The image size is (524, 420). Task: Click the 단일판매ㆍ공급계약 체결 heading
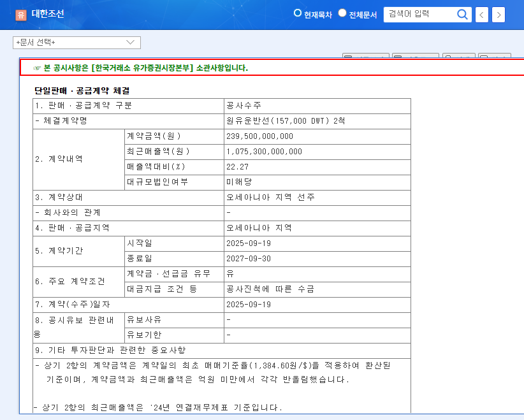82,91
